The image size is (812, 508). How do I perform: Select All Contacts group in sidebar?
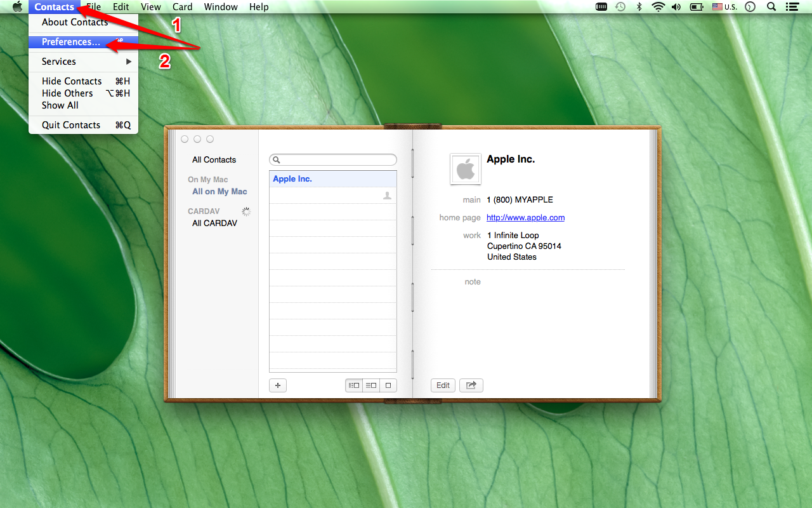click(214, 160)
